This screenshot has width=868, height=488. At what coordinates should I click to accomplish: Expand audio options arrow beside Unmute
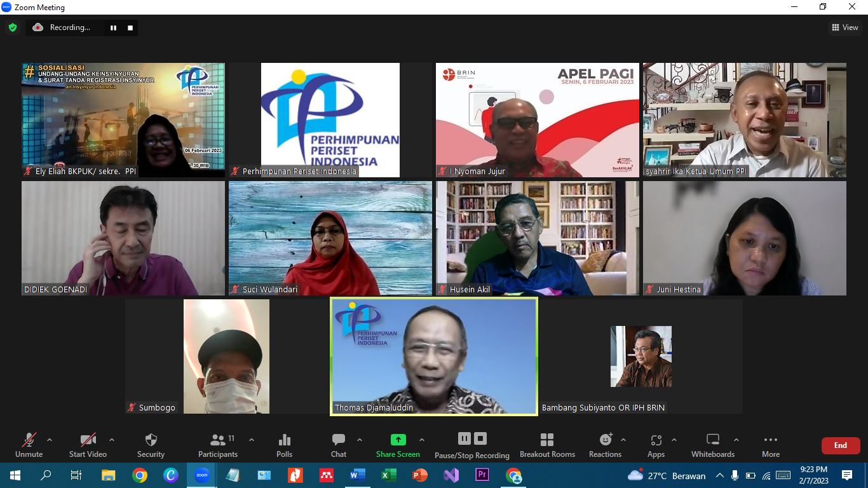[50, 440]
